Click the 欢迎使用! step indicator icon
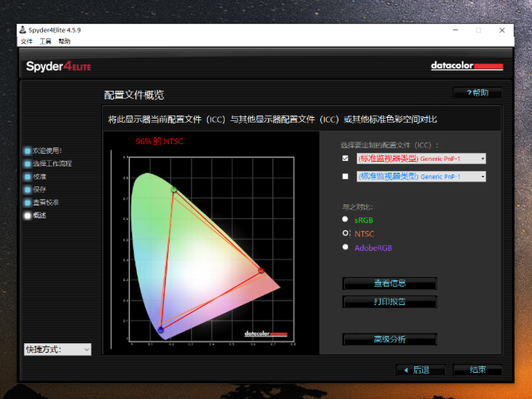The image size is (532, 399). pyautogui.click(x=28, y=151)
